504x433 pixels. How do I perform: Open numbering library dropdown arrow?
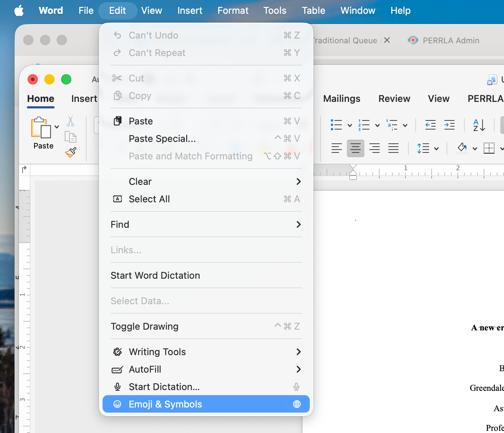pyautogui.click(x=377, y=126)
